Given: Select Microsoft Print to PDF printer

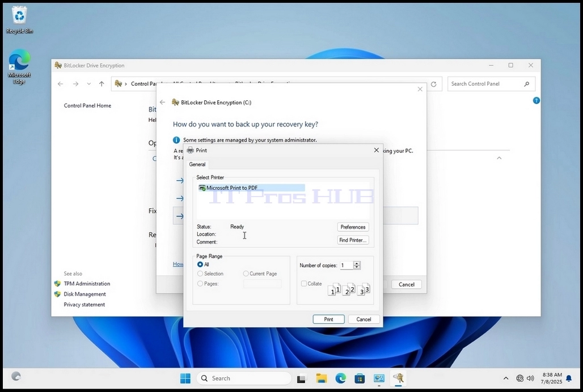Looking at the screenshot, I should click(x=252, y=188).
